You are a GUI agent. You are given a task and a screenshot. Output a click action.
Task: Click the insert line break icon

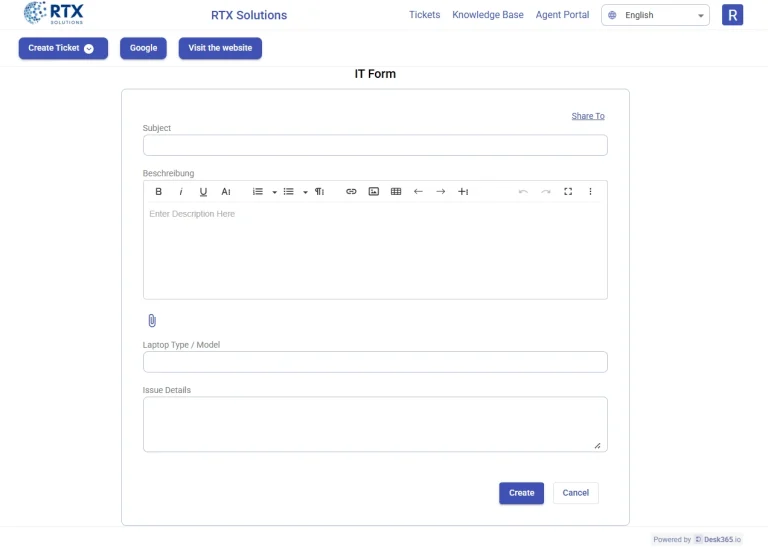[x=463, y=191]
